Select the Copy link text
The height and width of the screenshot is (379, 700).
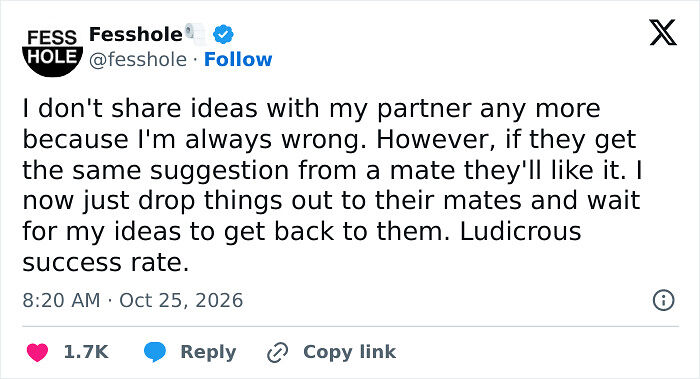[349, 352]
